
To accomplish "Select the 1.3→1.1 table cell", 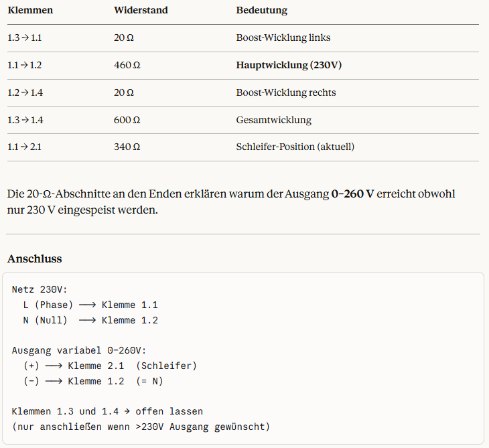I will point(25,38).
